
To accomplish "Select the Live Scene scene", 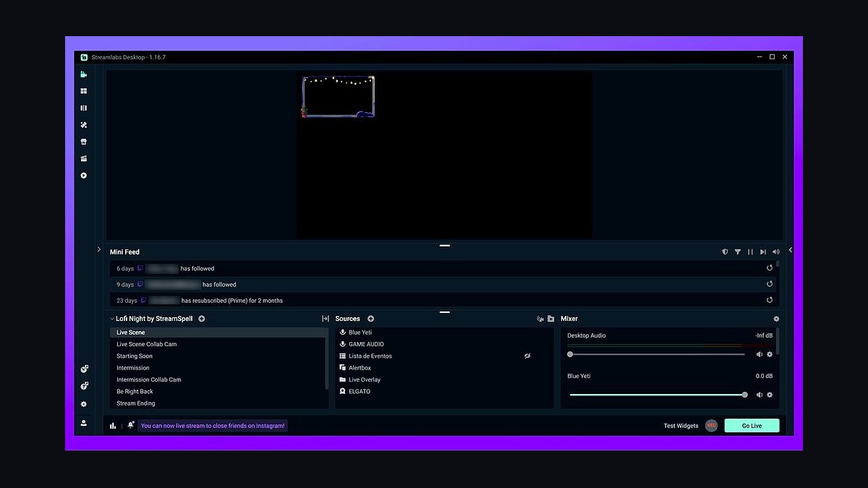I will point(218,333).
